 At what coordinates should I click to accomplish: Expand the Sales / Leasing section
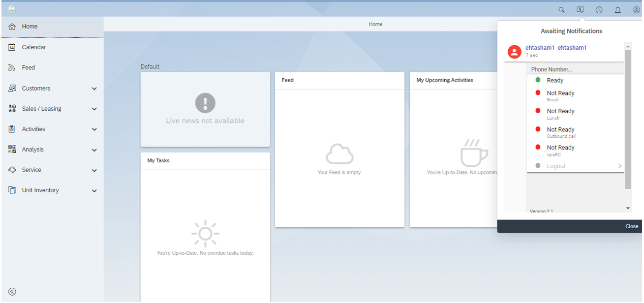pos(94,109)
